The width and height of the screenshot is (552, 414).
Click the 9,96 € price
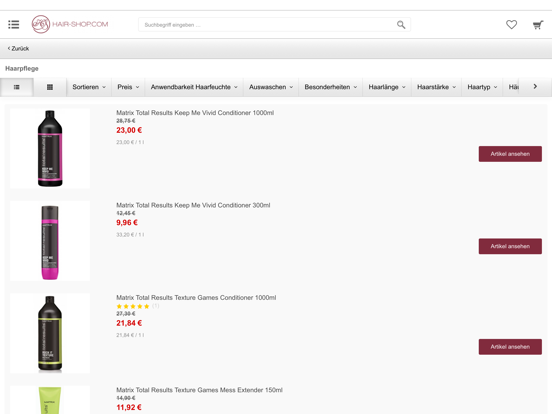[127, 222]
